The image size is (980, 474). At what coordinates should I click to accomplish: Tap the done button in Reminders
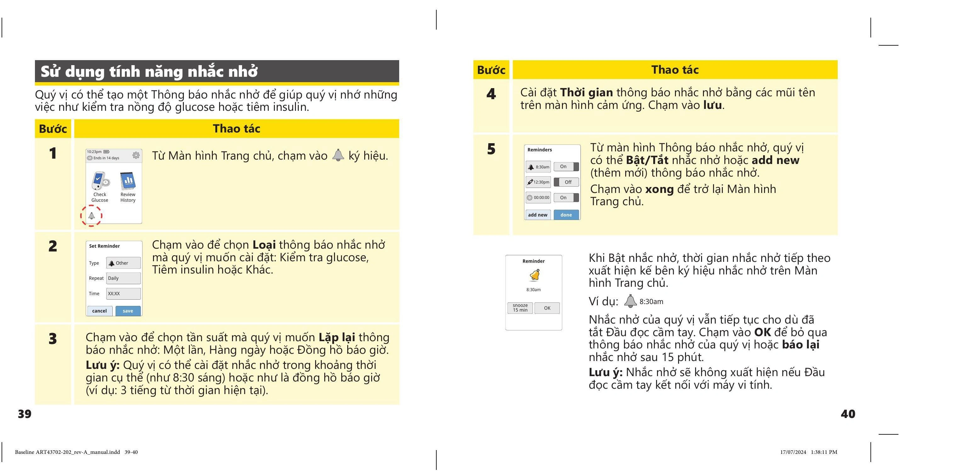[x=566, y=215]
